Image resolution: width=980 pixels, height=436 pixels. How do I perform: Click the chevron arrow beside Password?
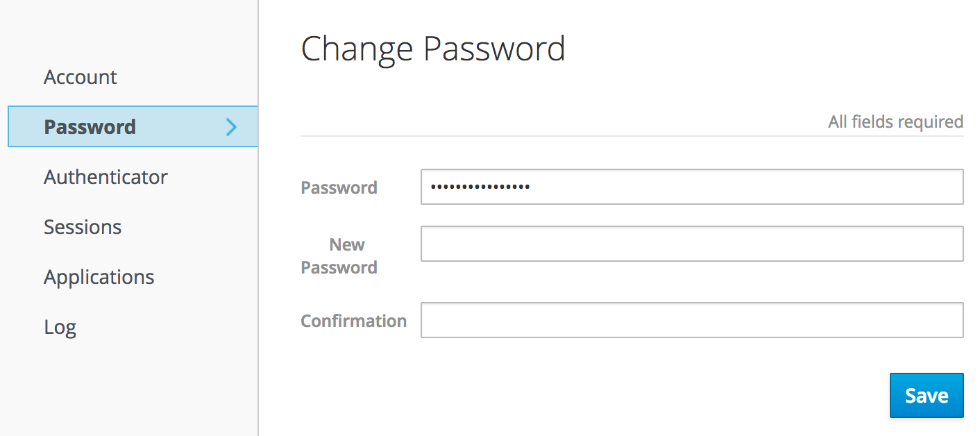[232, 126]
